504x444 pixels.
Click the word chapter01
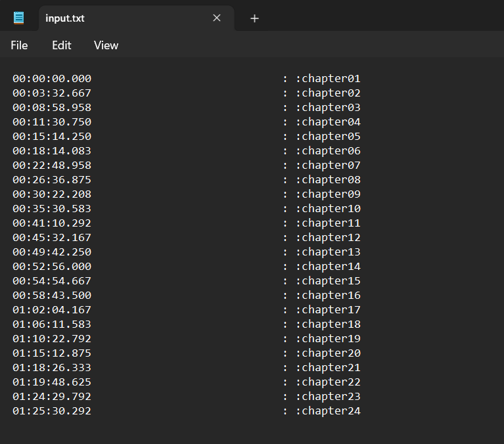[331, 78]
